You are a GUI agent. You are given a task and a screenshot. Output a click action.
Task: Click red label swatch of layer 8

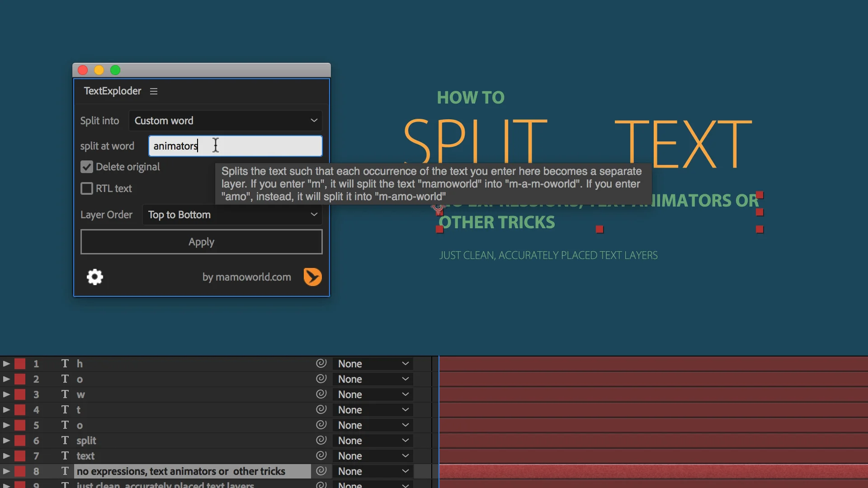pyautogui.click(x=20, y=471)
